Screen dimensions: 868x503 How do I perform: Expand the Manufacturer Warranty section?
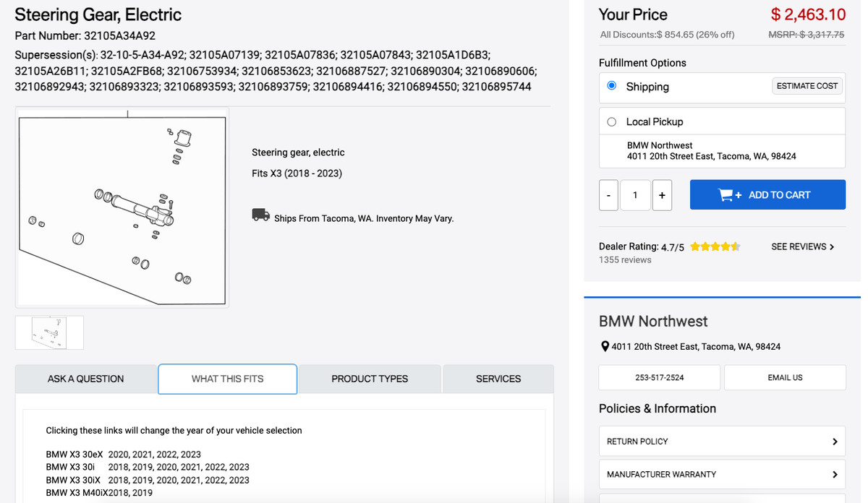[x=722, y=474]
